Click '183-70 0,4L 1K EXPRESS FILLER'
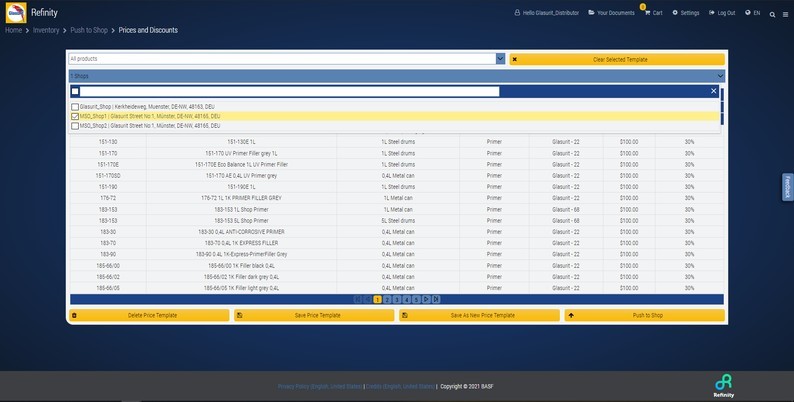 point(242,243)
